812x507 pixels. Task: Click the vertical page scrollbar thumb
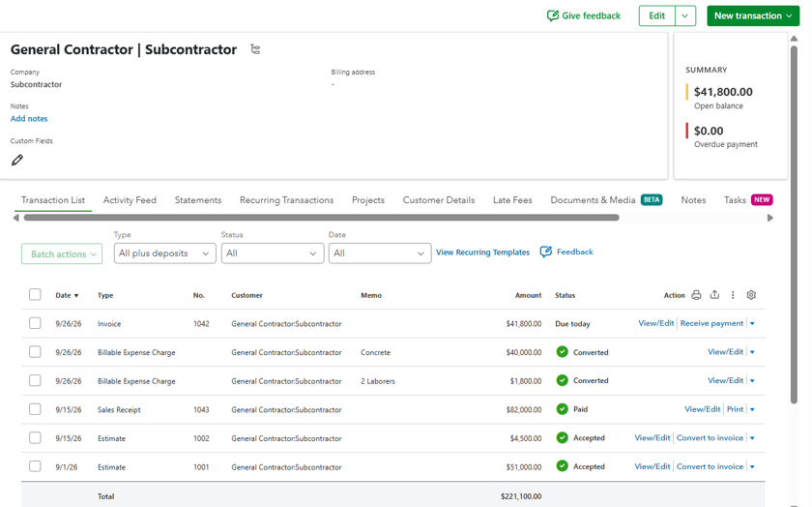point(794,224)
